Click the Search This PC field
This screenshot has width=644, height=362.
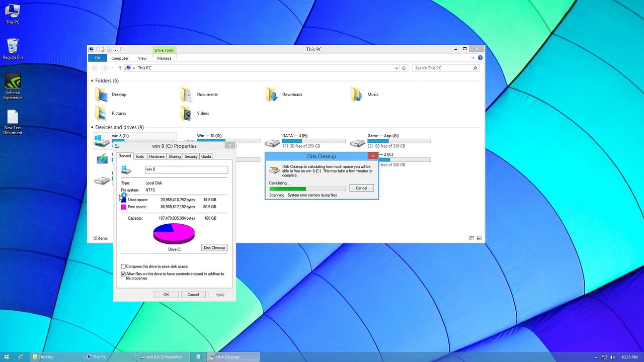tap(446, 68)
